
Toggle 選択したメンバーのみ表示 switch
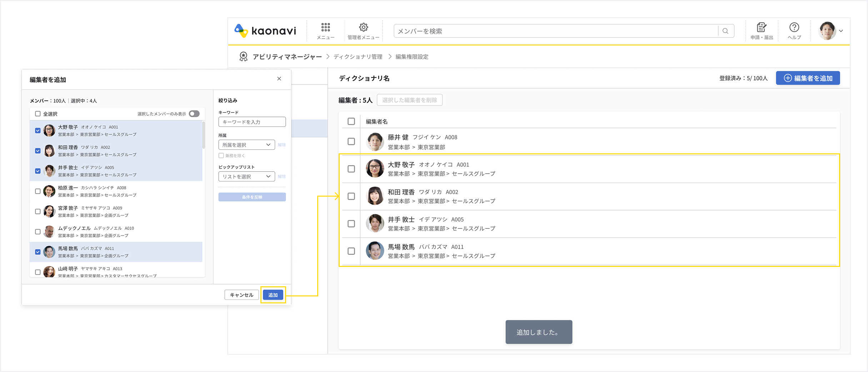pyautogui.click(x=194, y=113)
